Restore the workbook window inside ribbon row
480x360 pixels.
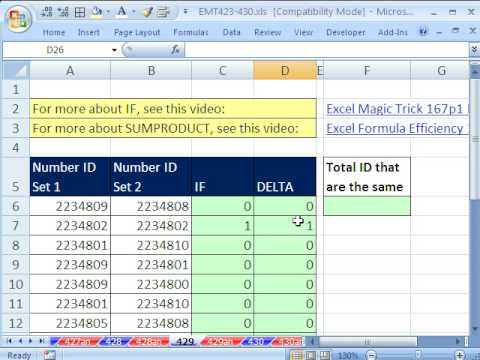455,31
